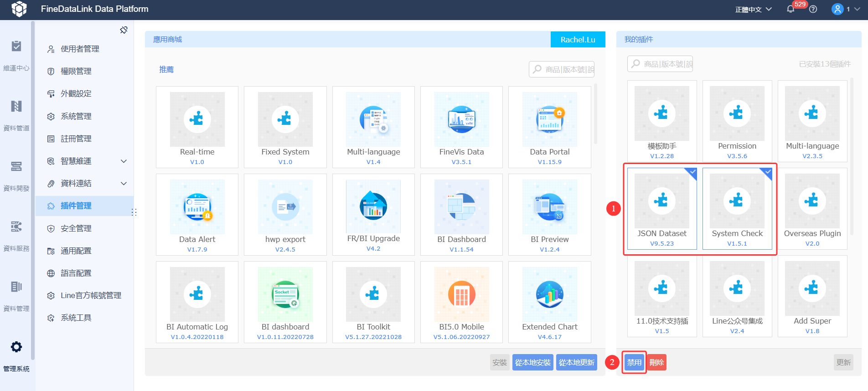Screen dimensions: 868x391
Task: Open the 資料管理 sidebar module
Action: [16, 296]
